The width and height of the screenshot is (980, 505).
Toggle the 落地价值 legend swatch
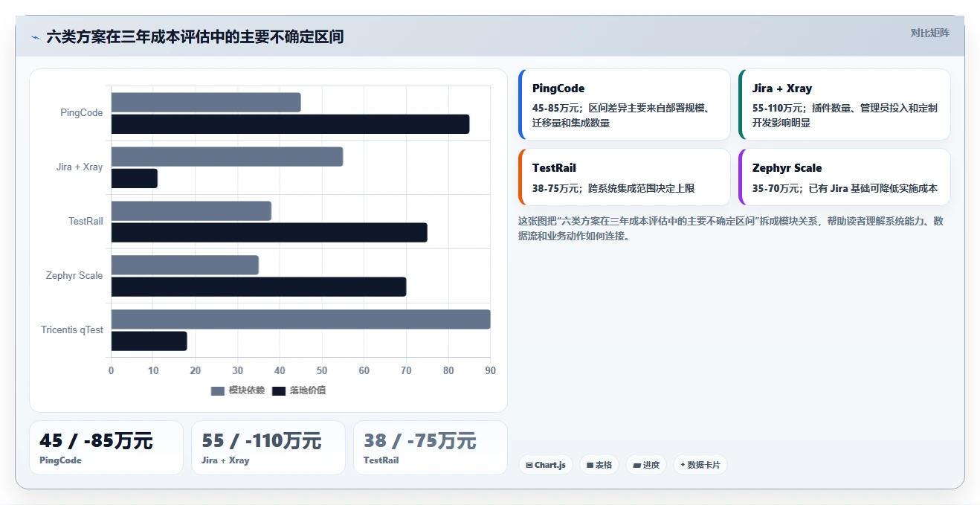(x=279, y=390)
